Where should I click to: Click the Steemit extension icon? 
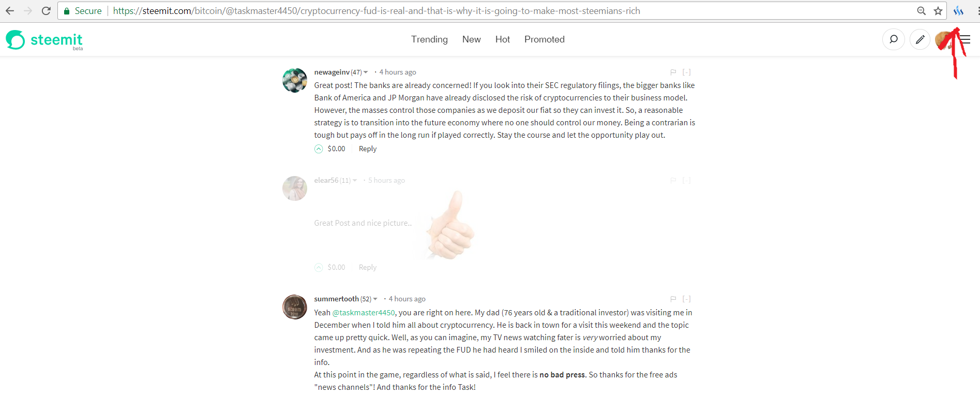958,11
